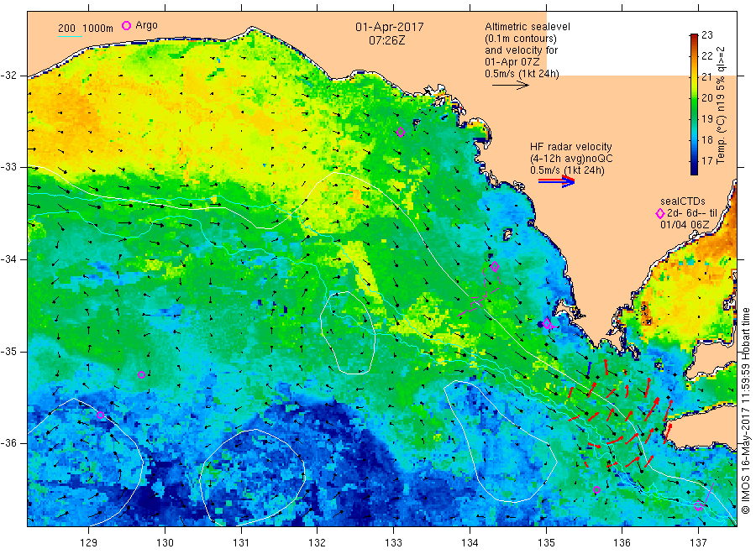Click the 133 longitude axis label
756x554 pixels.
click(x=393, y=543)
